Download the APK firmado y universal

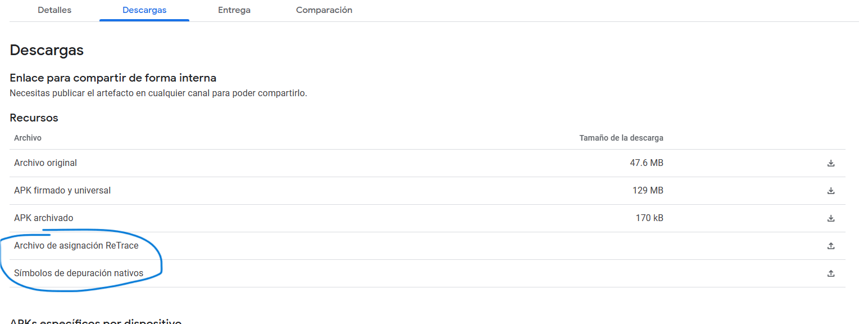coord(831,191)
